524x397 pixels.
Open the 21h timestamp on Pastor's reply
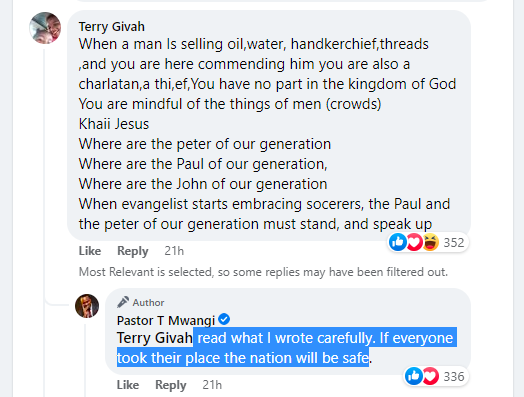click(212, 385)
